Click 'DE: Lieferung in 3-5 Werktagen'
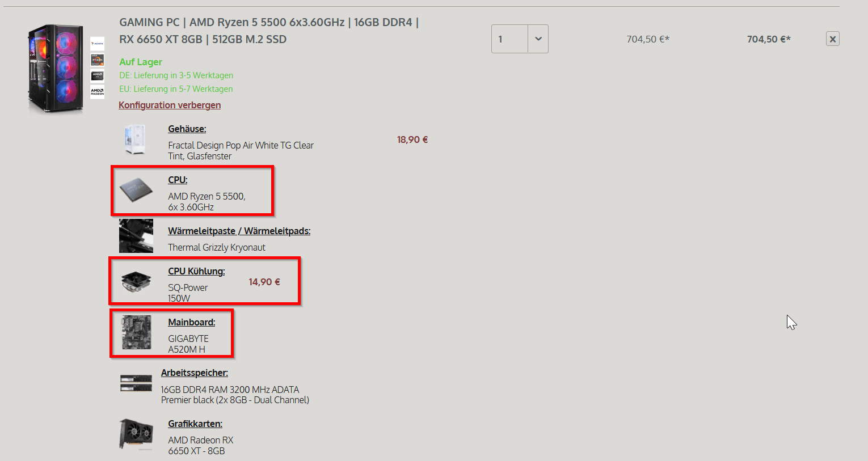This screenshot has width=868, height=461. point(176,75)
